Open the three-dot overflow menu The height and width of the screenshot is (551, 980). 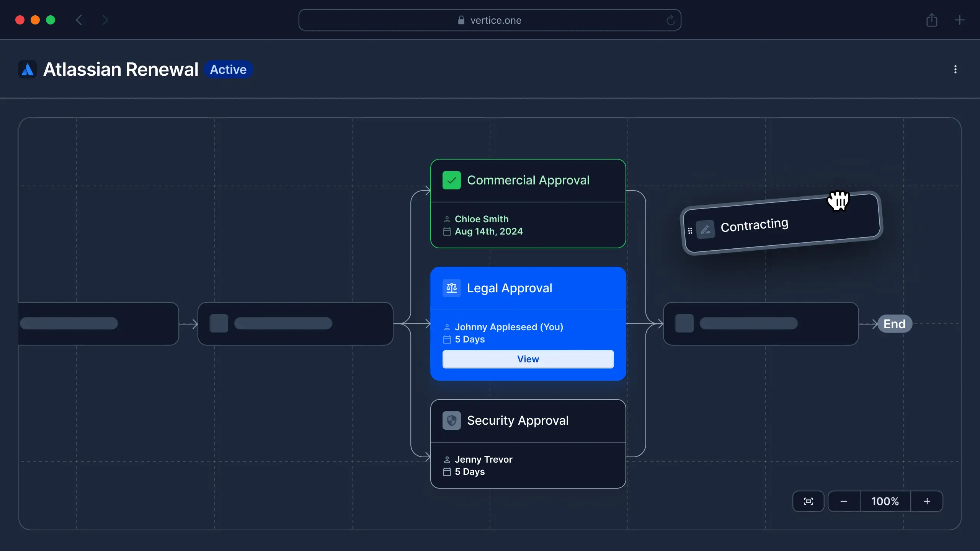[955, 69]
